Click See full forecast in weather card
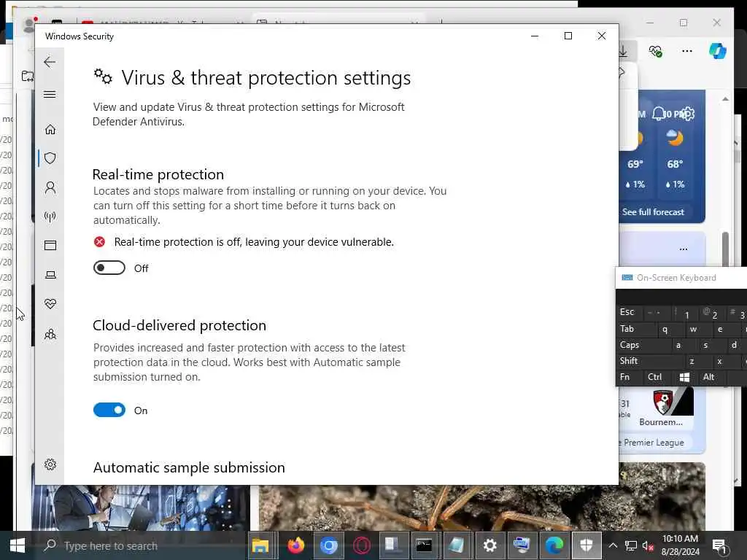Viewport: 747px width, 560px height. (653, 212)
